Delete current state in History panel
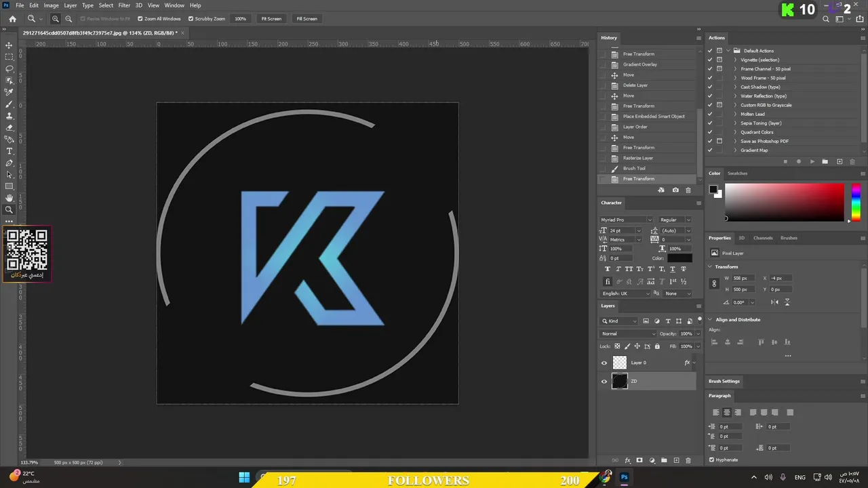868x488 pixels. [x=688, y=190]
